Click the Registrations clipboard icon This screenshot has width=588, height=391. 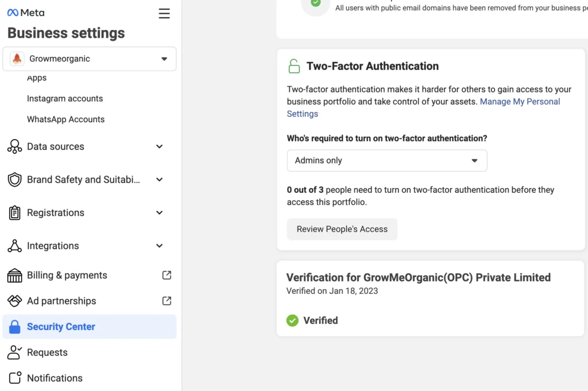(14, 212)
